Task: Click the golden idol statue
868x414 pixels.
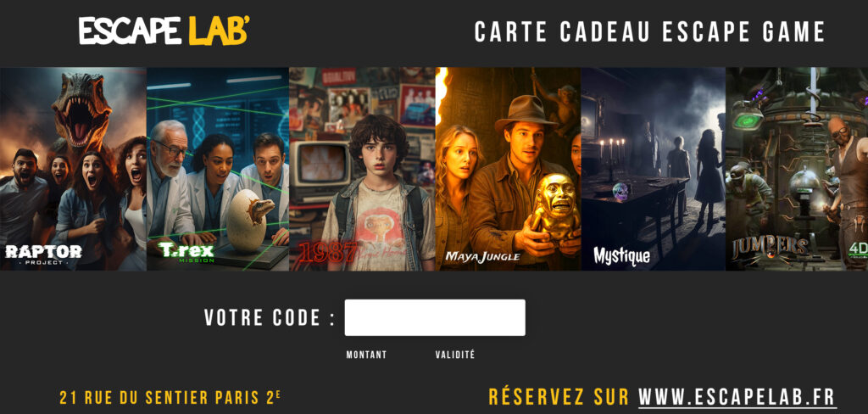Action: (x=554, y=205)
